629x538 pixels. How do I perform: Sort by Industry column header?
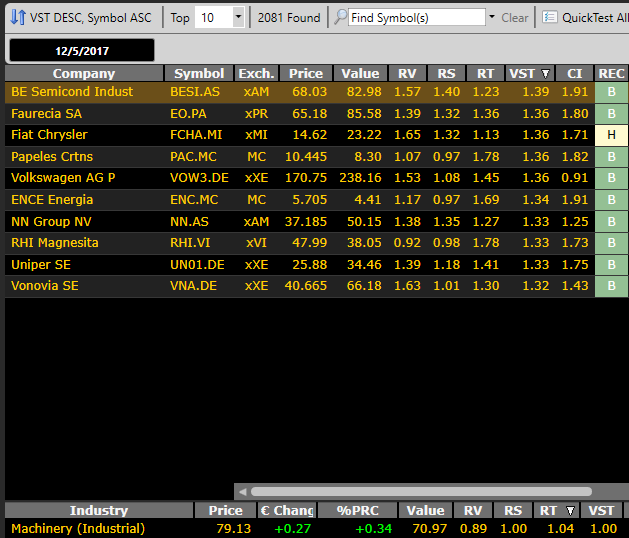click(99, 510)
